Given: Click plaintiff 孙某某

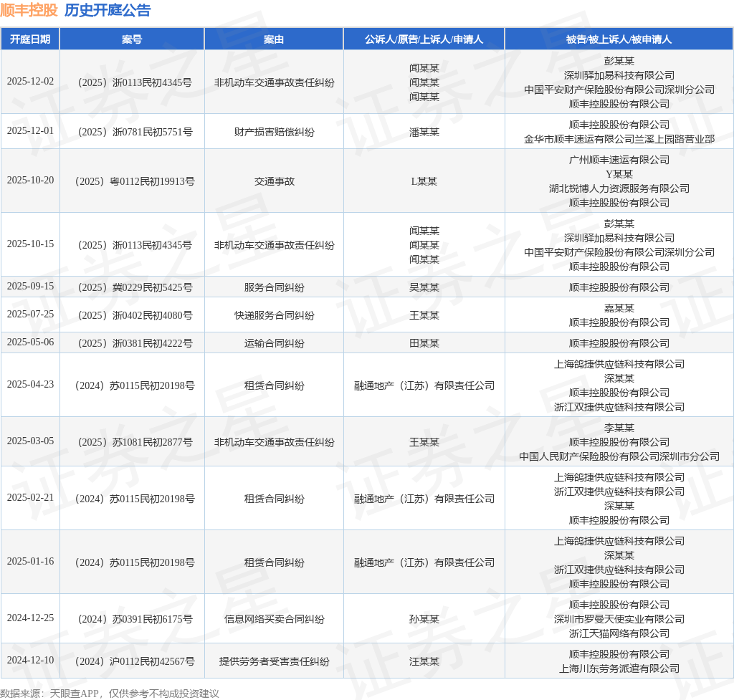Looking at the screenshot, I should (x=424, y=619).
